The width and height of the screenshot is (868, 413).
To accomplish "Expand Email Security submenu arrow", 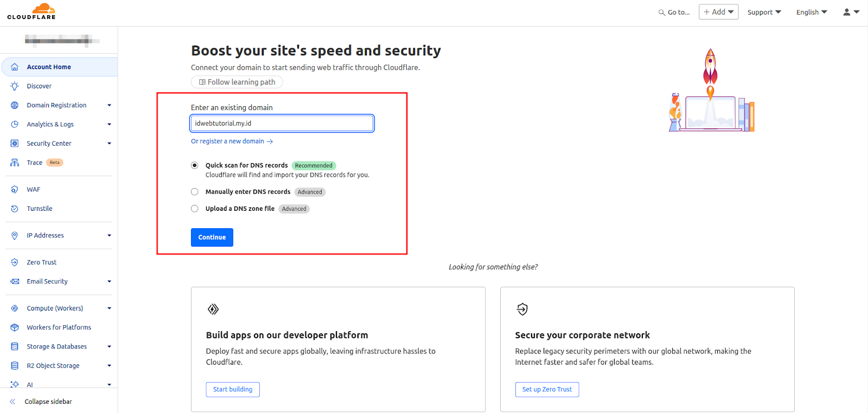I will pyautogui.click(x=109, y=282).
